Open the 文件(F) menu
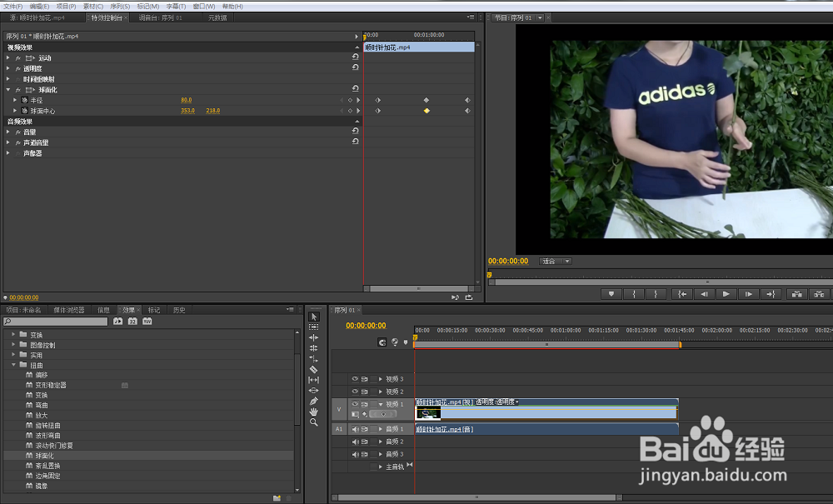The height and width of the screenshot is (504, 833). pos(13,7)
